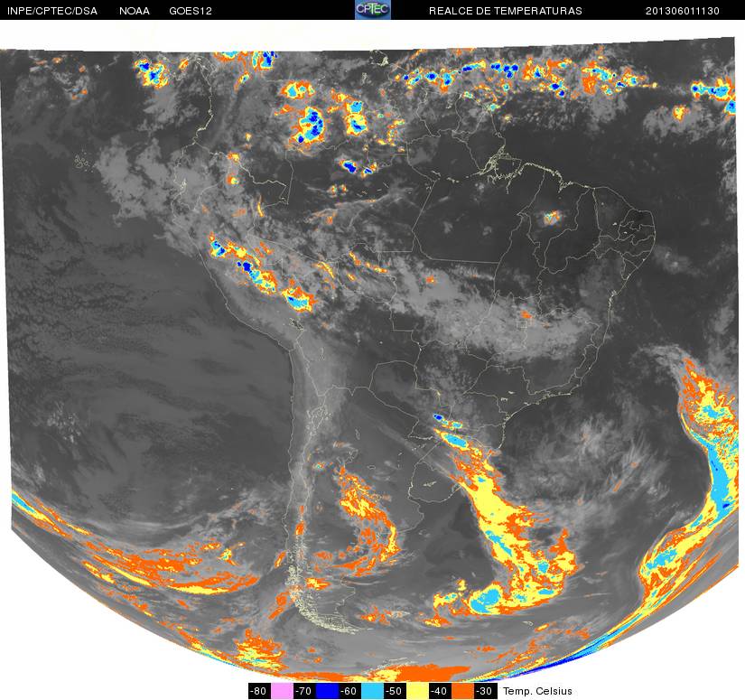Click the Temp. Celsius legend label
The height and width of the screenshot is (700, 745).
[537, 691]
